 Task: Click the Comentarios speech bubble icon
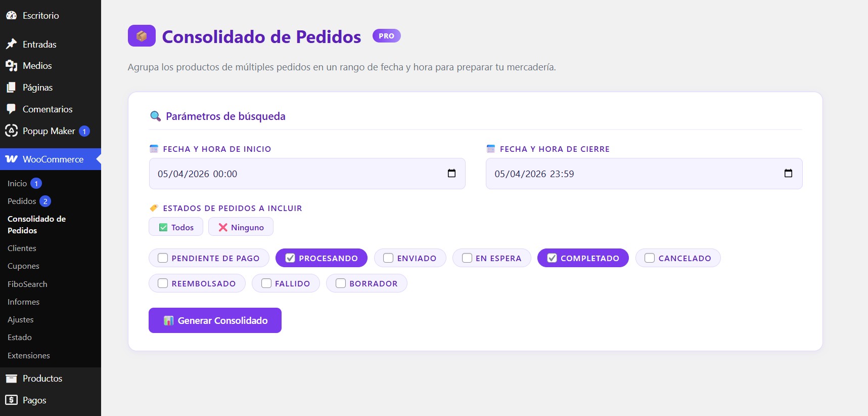[x=11, y=109]
